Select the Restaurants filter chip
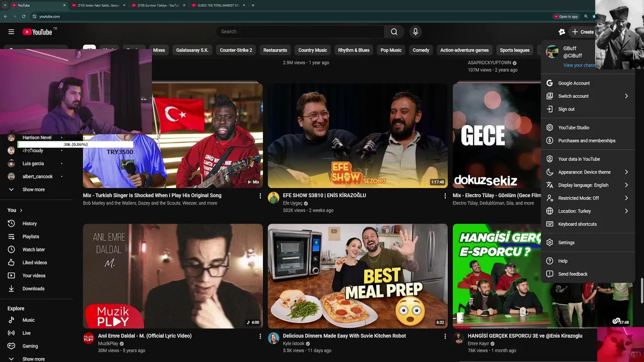Image resolution: width=644 pixels, height=362 pixels. pyautogui.click(x=275, y=50)
